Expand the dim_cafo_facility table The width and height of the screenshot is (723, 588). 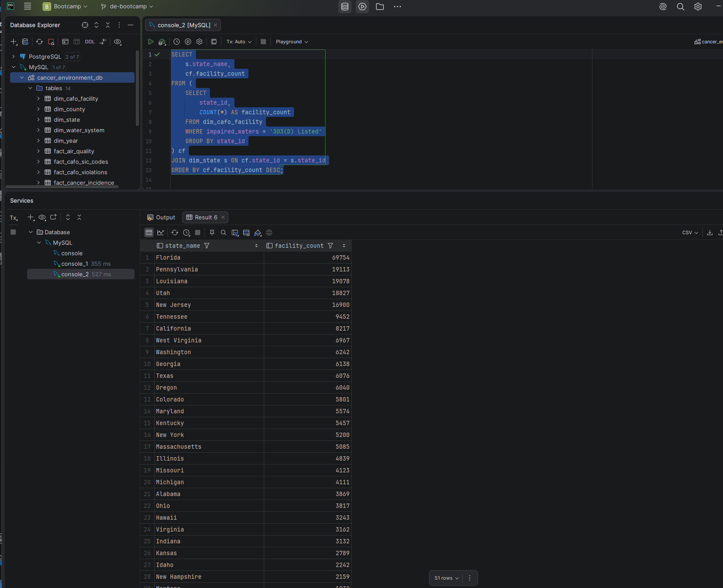pyautogui.click(x=39, y=99)
